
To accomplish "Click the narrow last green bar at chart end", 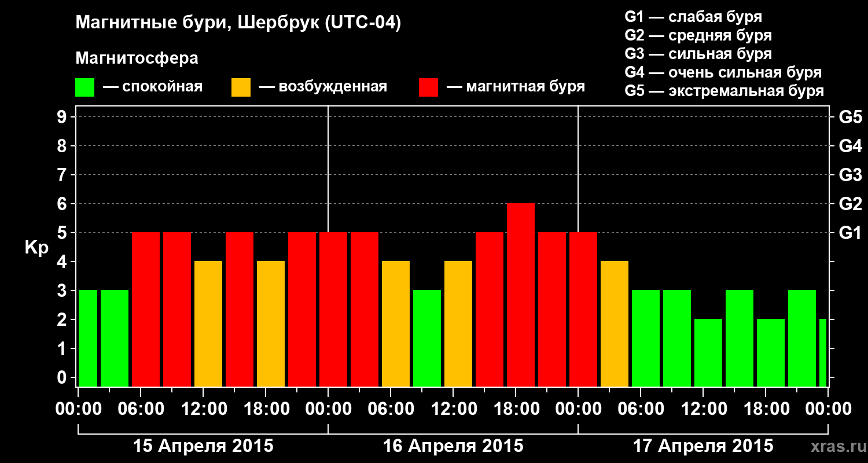I will click(x=823, y=353).
